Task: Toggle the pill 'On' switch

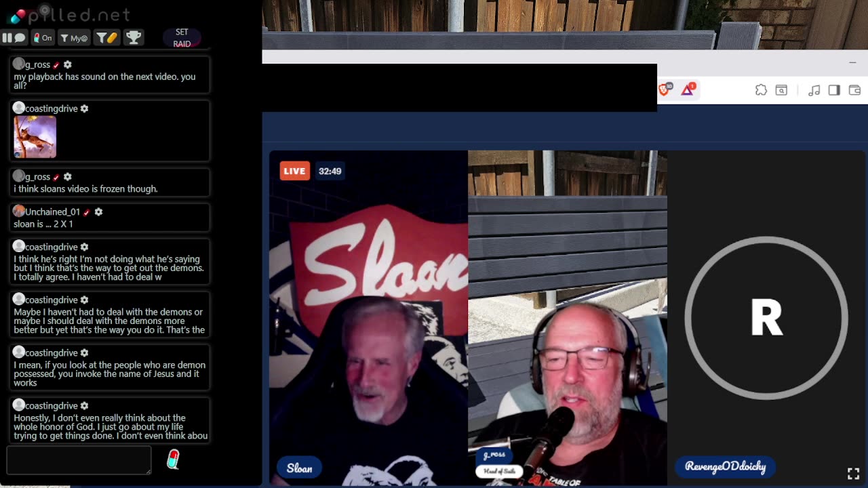Action: (43, 38)
